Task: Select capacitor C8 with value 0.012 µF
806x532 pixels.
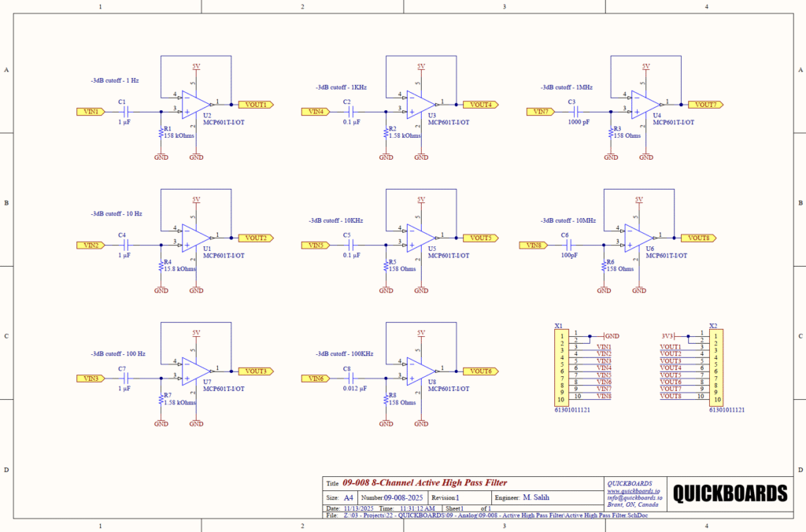Action: click(x=352, y=379)
